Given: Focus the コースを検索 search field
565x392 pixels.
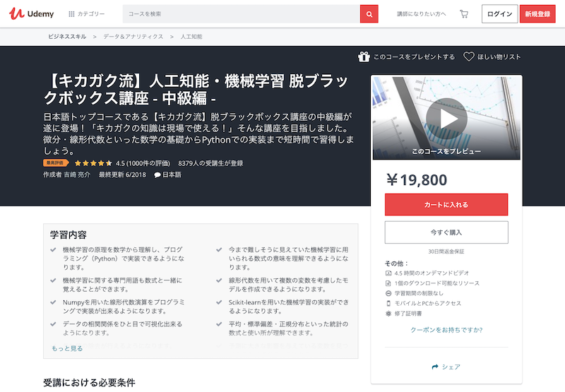Looking at the screenshot, I should (241, 13).
